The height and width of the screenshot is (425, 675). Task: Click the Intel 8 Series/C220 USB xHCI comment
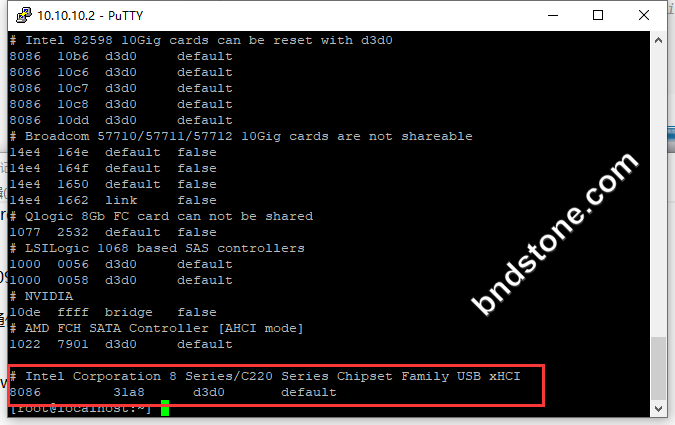coord(265,376)
